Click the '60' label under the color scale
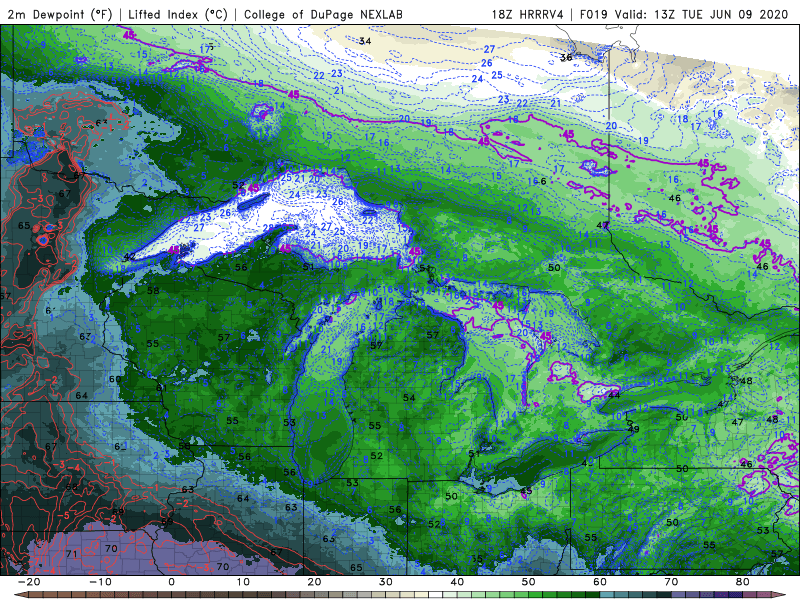 click(x=600, y=582)
